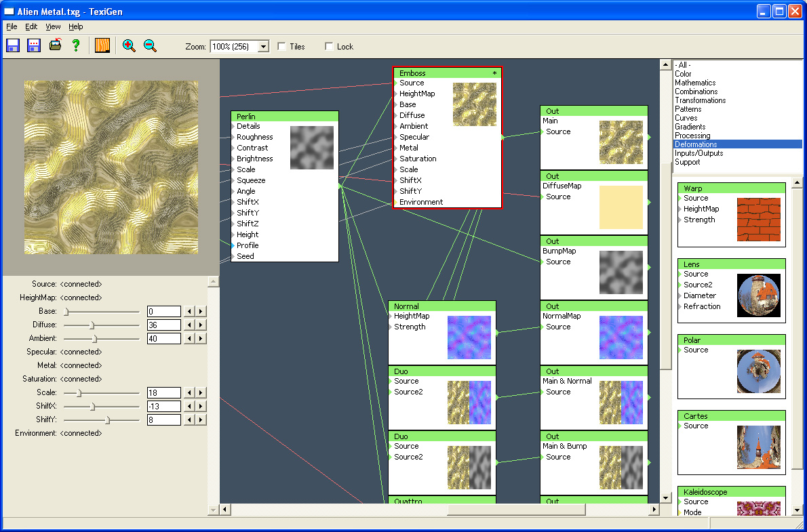Zoom in with the plus magnifier
Image resolution: width=807 pixels, height=532 pixels.
(129, 46)
